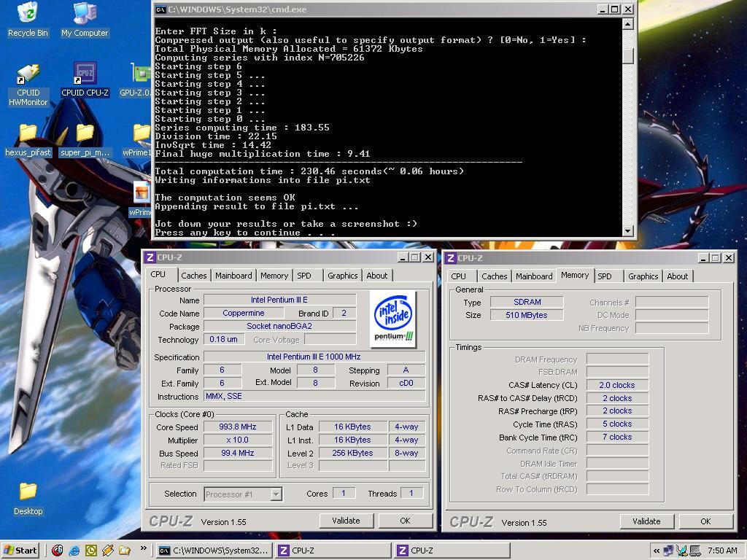
Task: Click Validate in left CPU-Z window
Action: 346,521
